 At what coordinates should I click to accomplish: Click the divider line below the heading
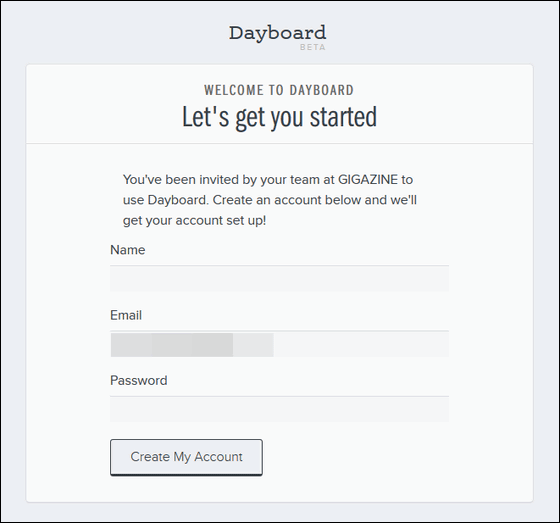279,144
